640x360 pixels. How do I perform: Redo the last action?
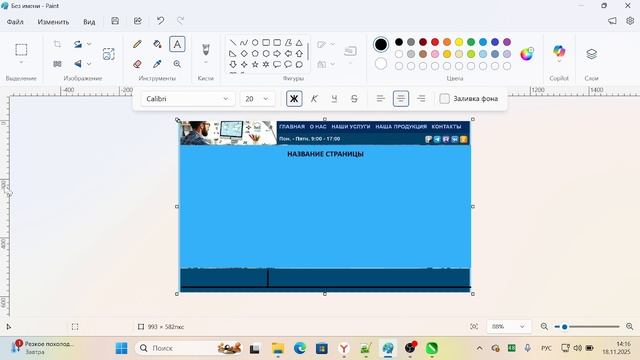(180, 21)
